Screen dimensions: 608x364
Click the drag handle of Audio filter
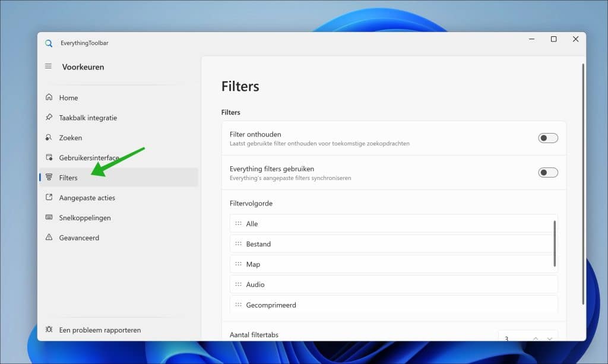pyautogui.click(x=238, y=284)
